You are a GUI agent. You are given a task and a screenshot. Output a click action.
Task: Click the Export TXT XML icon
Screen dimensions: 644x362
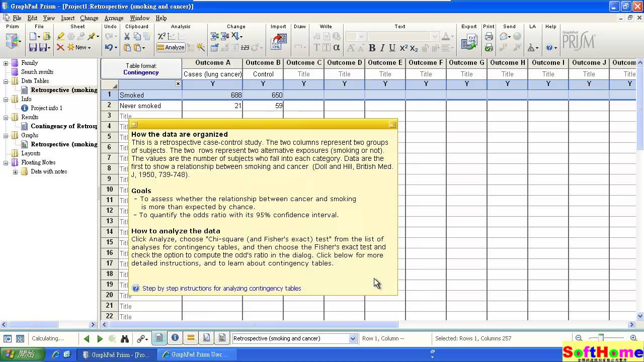[469, 42]
